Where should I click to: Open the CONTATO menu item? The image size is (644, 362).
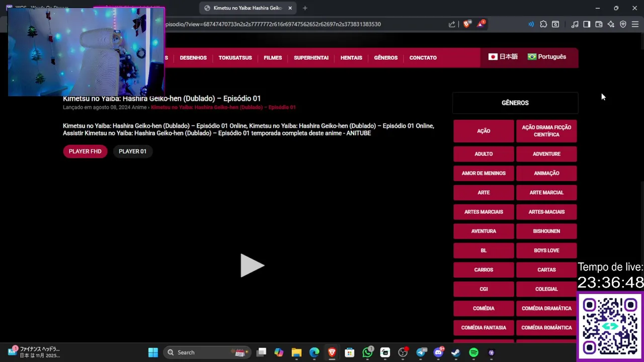[x=423, y=58]
